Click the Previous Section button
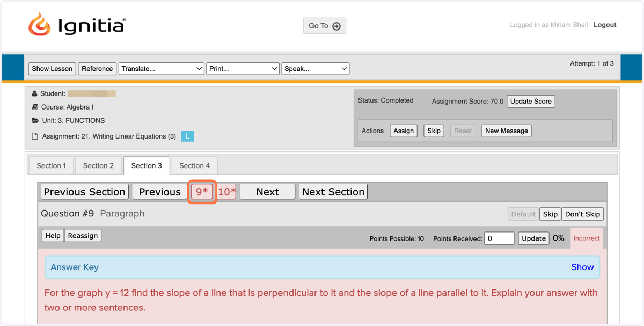The image size is (644, 326). (85, 192)
